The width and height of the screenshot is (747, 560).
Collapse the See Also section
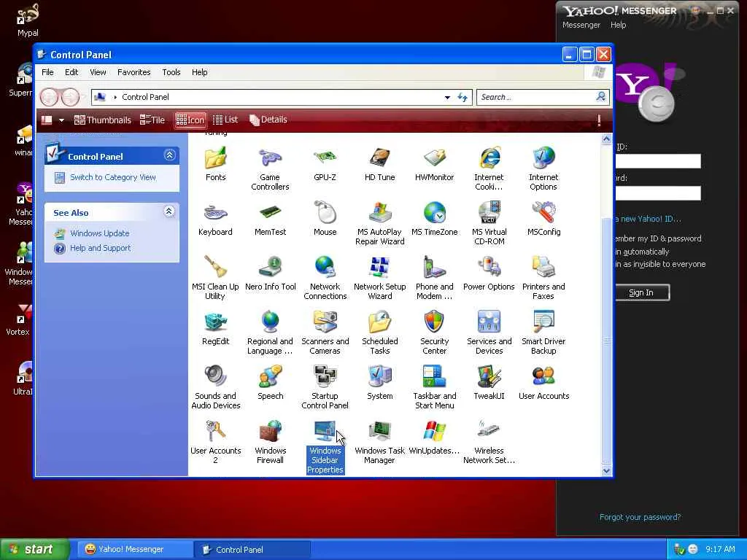tap(169, 211)
